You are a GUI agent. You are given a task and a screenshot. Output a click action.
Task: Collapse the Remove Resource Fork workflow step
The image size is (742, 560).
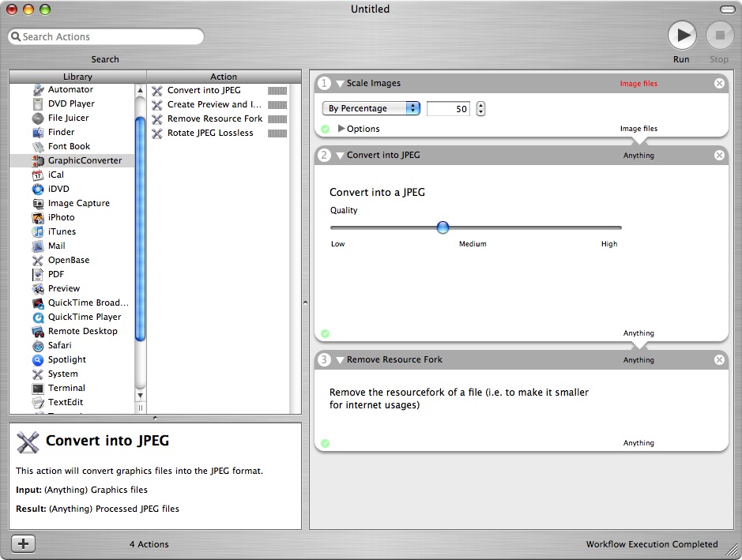click(x=339, y=360)
